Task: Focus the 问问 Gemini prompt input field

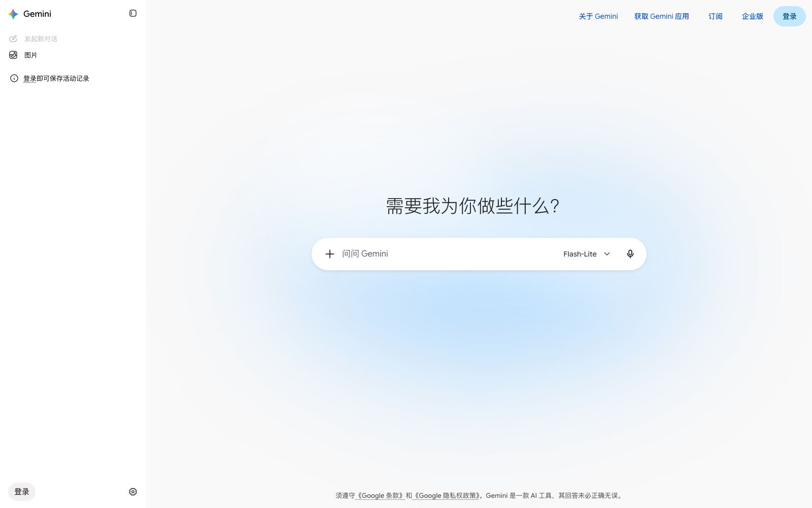Action: pyautogui.click(x=447, y=254)
